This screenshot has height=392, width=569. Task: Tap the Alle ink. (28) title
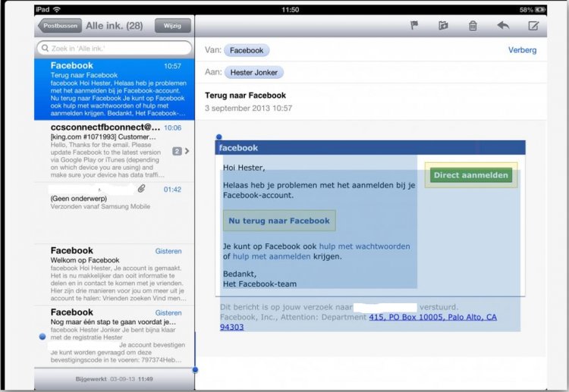[x=115, y=26]
